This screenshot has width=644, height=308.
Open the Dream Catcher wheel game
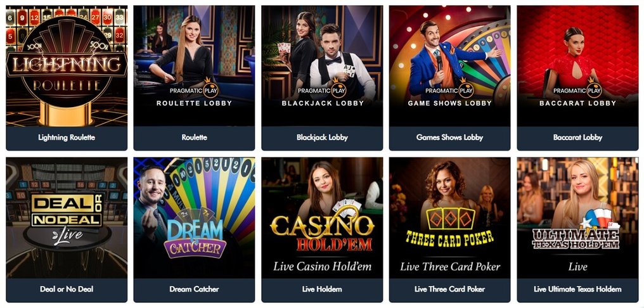[x=194, y=217]
